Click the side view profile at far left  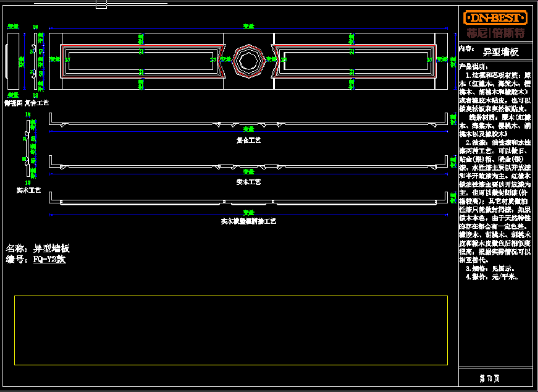tap(15, 61)
